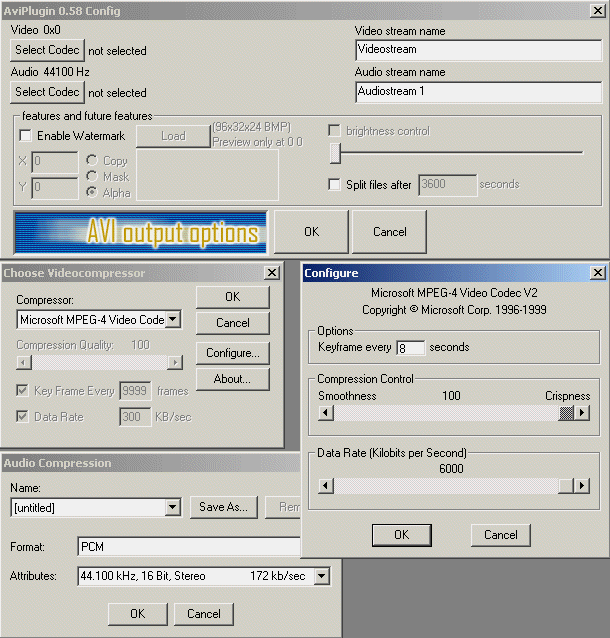Open the Compressor dropdown list
Screen dimensions: 610x638
pos(173,319)
